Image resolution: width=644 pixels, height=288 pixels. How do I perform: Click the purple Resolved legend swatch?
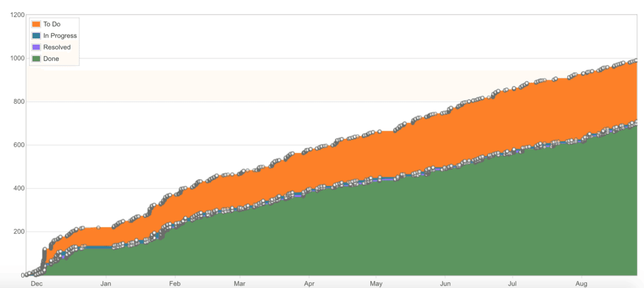[36, 47]
